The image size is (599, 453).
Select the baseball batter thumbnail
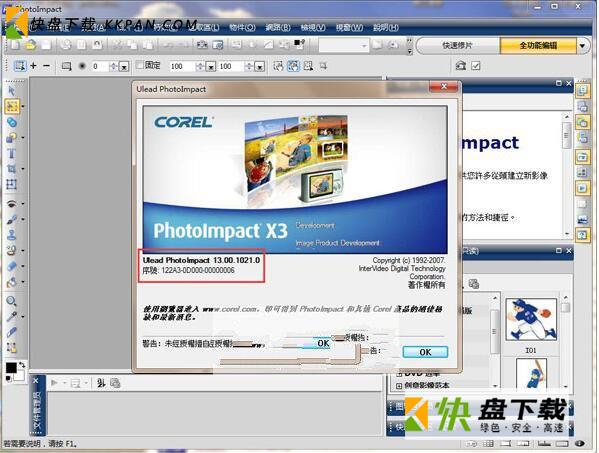pos(531,373)
